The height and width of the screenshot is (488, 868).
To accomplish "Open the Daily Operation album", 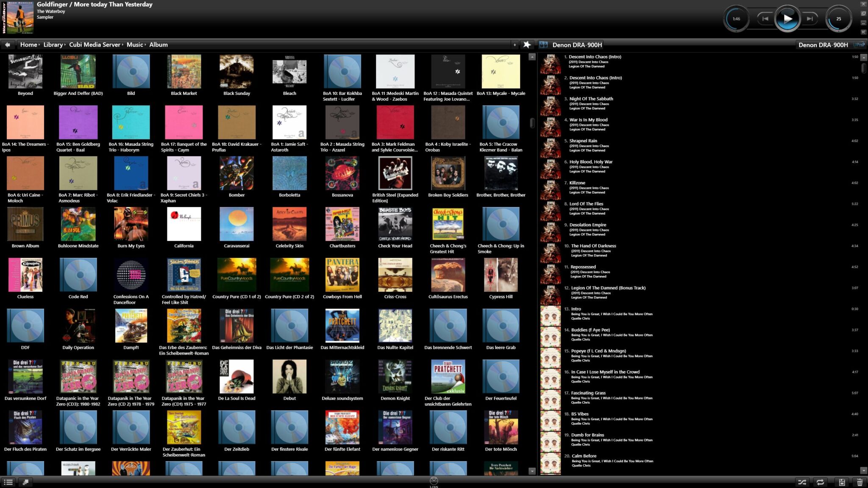I will [x=78, y=330].
